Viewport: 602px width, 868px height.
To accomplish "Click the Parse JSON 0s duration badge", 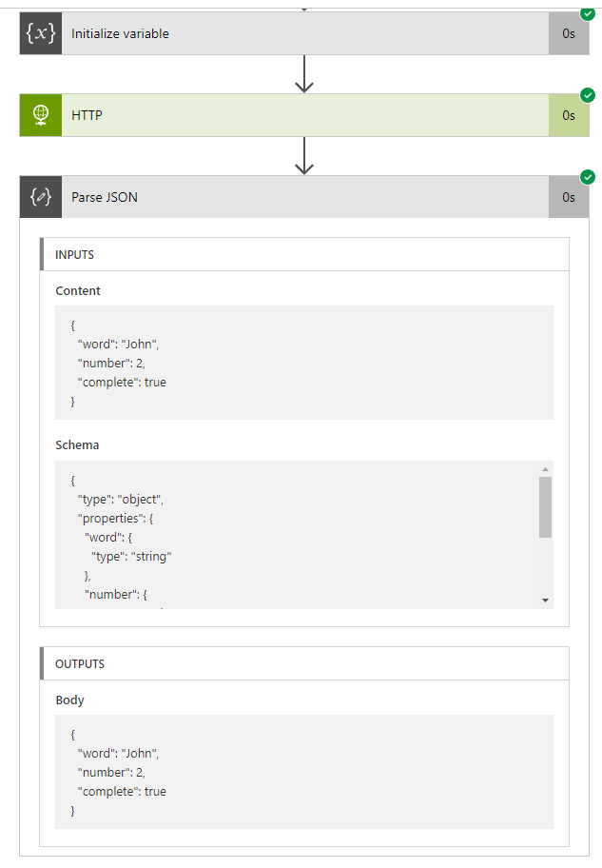I will click(569, 197).
